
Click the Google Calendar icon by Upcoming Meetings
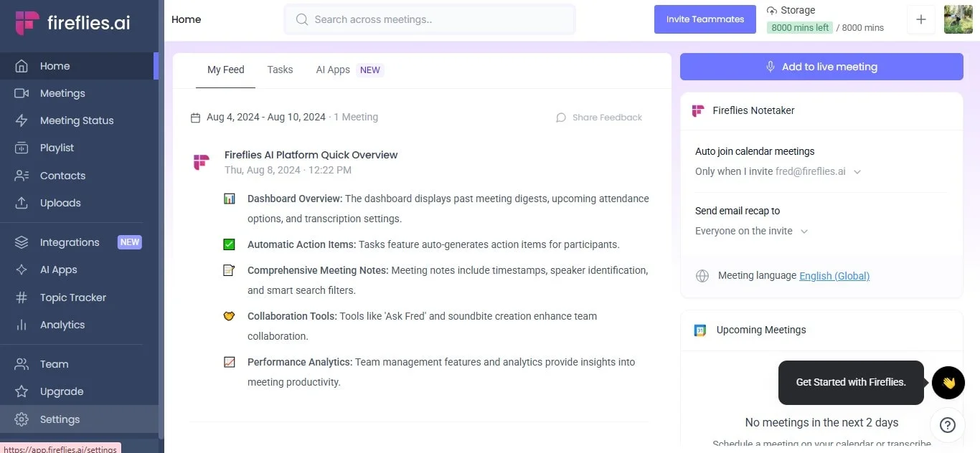coord(700,330)
